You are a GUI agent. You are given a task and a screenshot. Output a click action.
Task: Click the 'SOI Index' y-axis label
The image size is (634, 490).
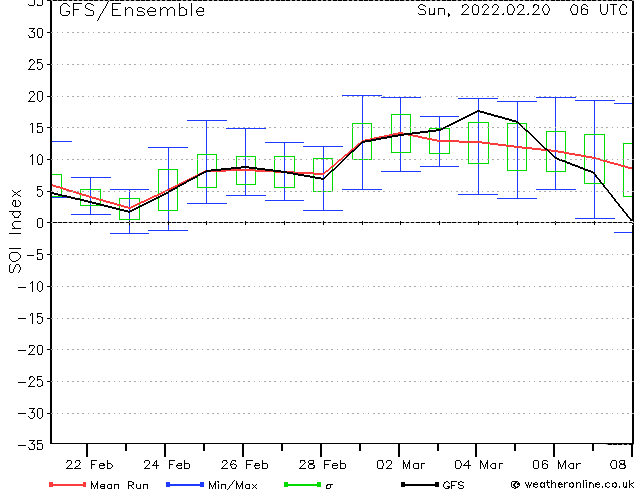(x=15, y=231)
